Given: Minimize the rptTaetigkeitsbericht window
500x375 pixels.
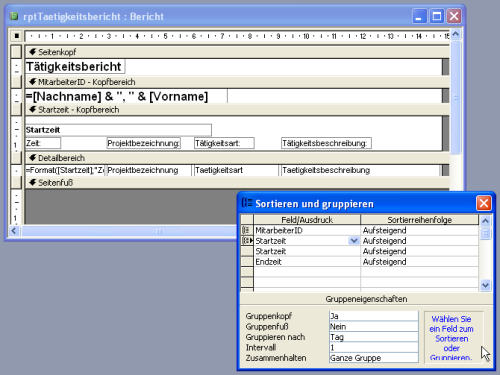Looking at the screenshot, I should (419, 16).
